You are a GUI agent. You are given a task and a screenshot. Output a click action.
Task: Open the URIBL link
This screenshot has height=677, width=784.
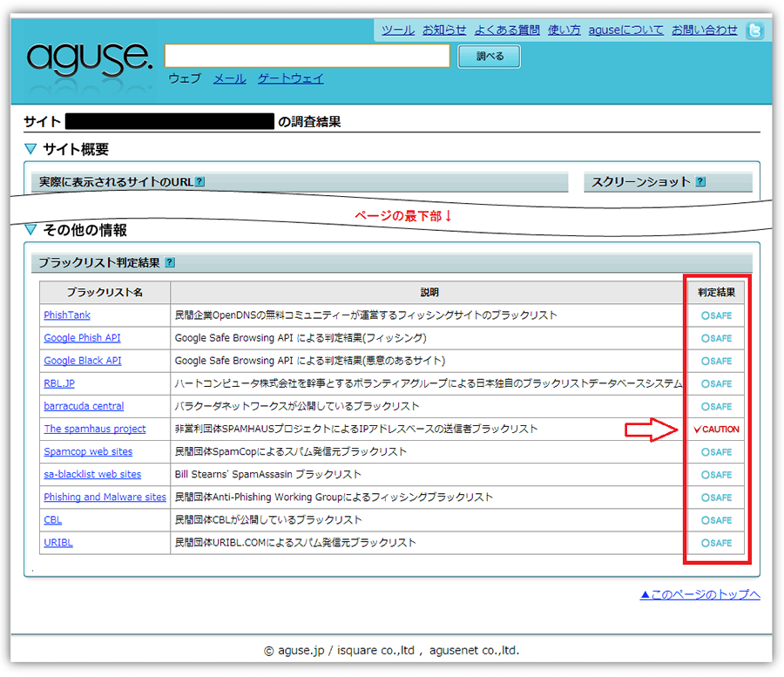click(58, 543)
